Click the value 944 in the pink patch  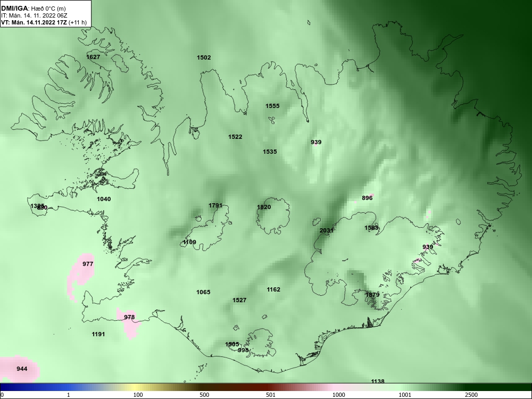click(x=22, y=369)
